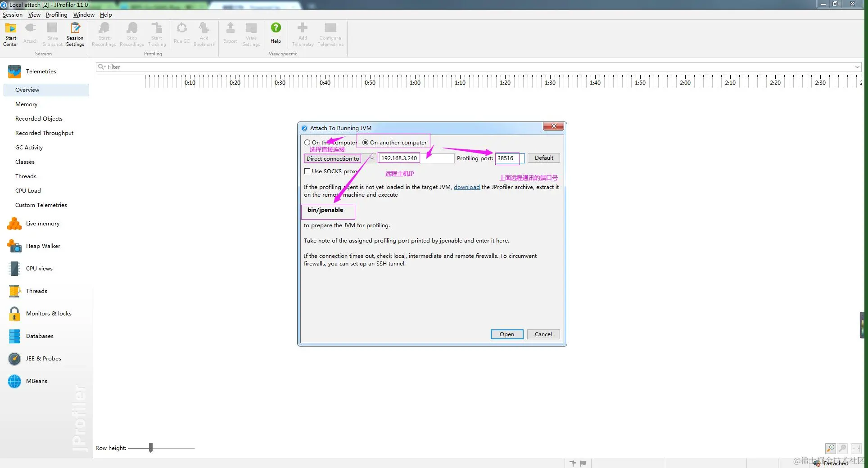This screenshot has width=868, height=468.
Task: Click the Stop Recordings icon
Action: click(x=132, y=34)
